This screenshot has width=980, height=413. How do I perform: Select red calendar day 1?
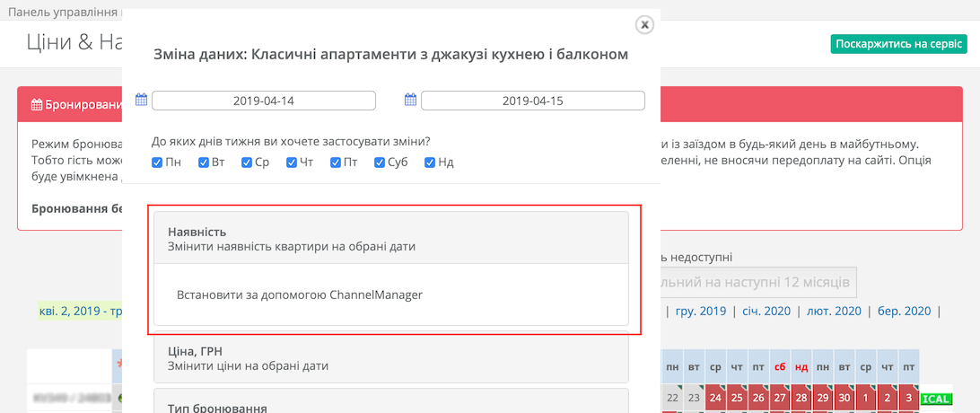pos(866,398)
